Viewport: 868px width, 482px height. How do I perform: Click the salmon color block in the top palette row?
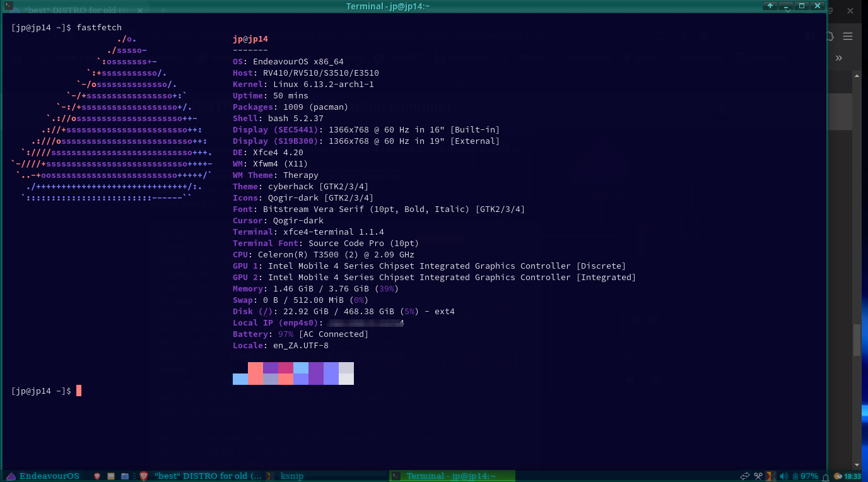255,368
